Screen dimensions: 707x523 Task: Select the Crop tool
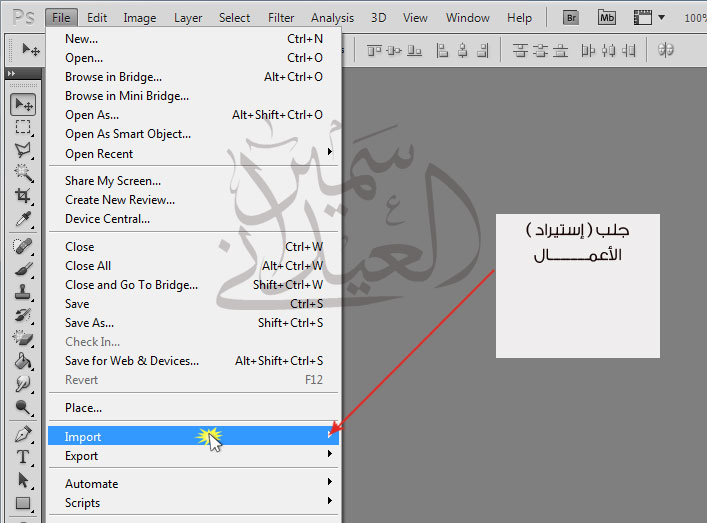point(23,196)
